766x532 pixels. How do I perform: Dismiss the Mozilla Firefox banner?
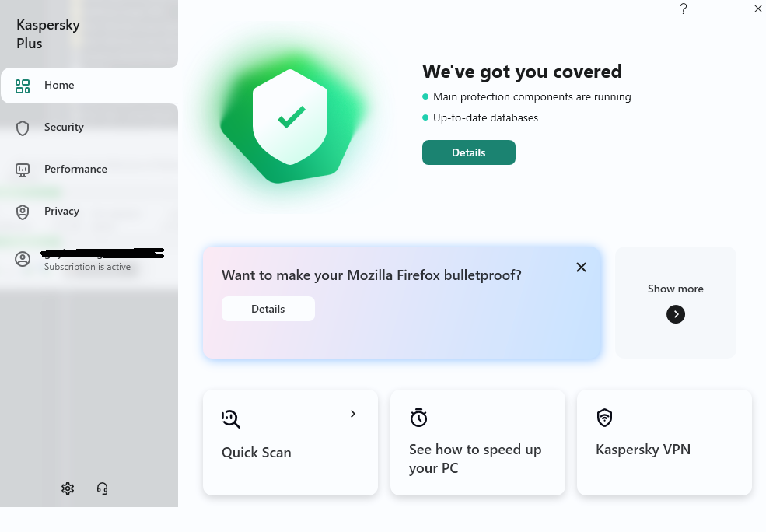581,268
